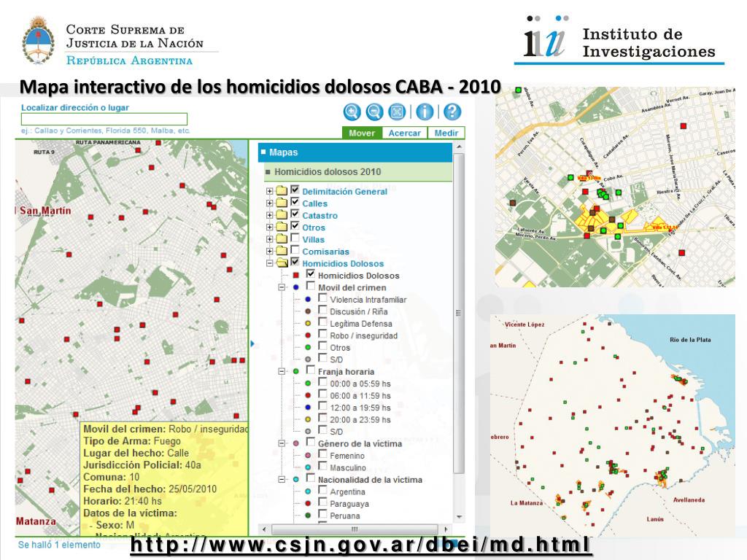
Task: Click the green dot beside 00:00 a 05:59 hs
Action: [x=308, y=384]
